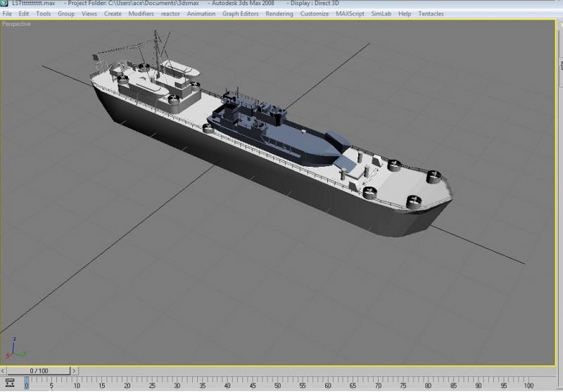Open the reactor menu
Viewport: 563px width, 392px height.
tap(170, 13)
